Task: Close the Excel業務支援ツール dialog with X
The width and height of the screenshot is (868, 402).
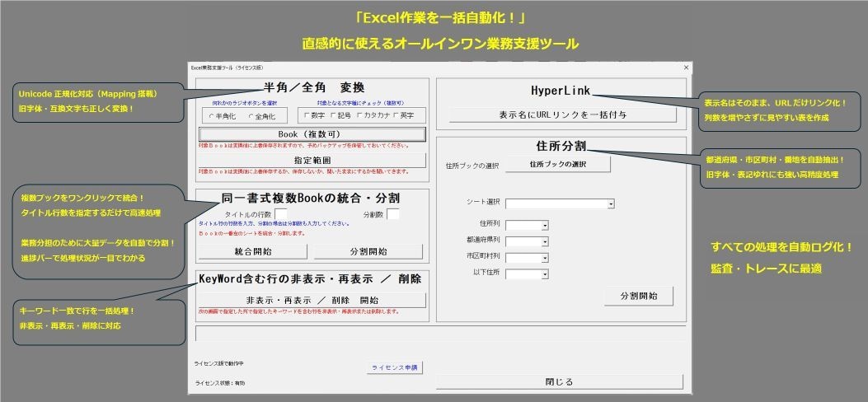Action: point(686,68)
